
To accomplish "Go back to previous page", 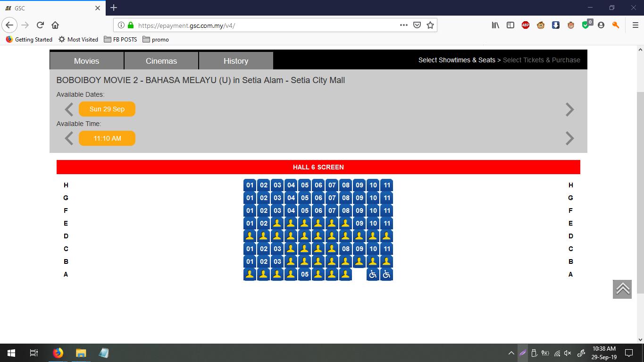I will [9, 25].
